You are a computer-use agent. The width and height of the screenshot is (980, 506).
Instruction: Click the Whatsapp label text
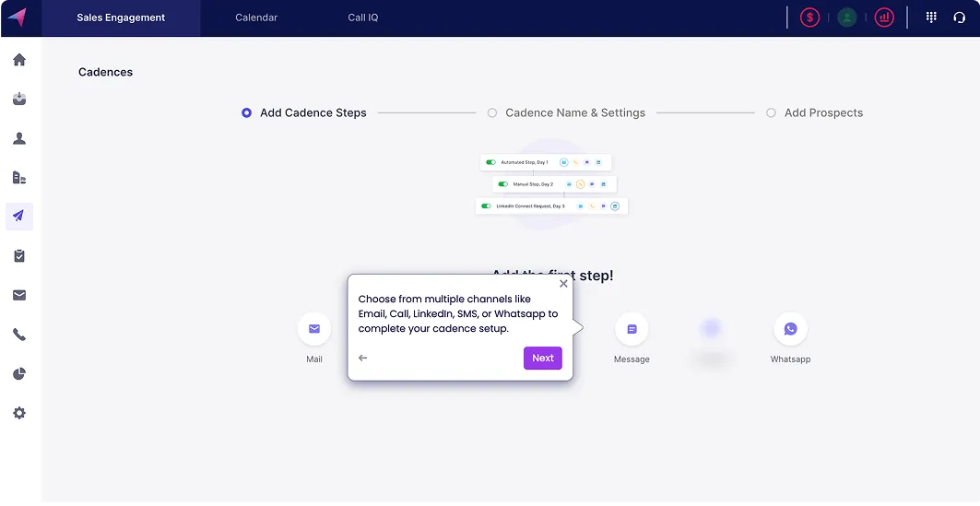point(791,359)
